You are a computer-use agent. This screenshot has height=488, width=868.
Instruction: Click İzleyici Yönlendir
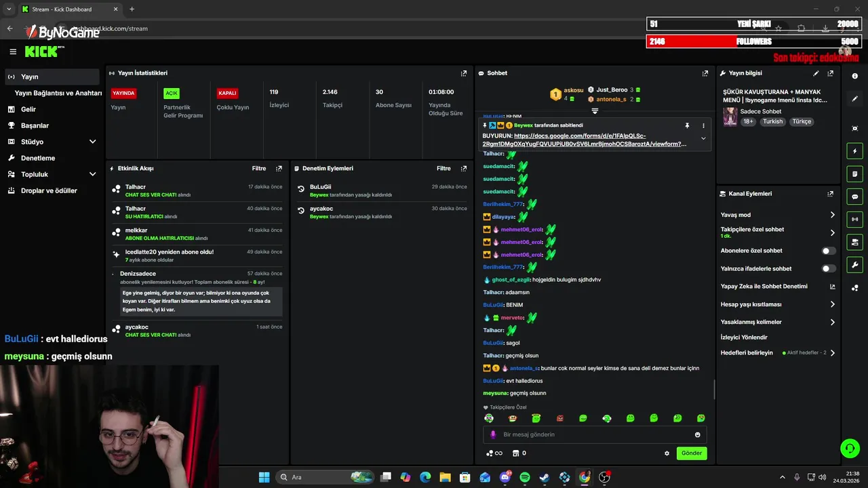coord(744,337)
